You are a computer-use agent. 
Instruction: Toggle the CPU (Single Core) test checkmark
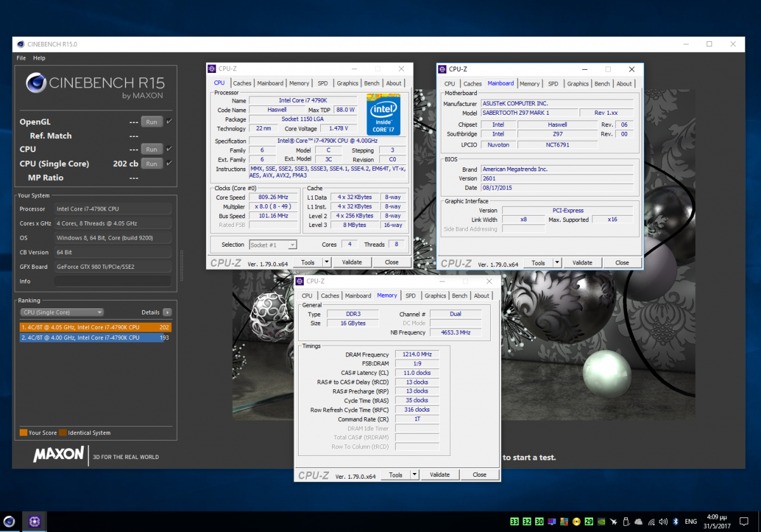tap(169, 163)
